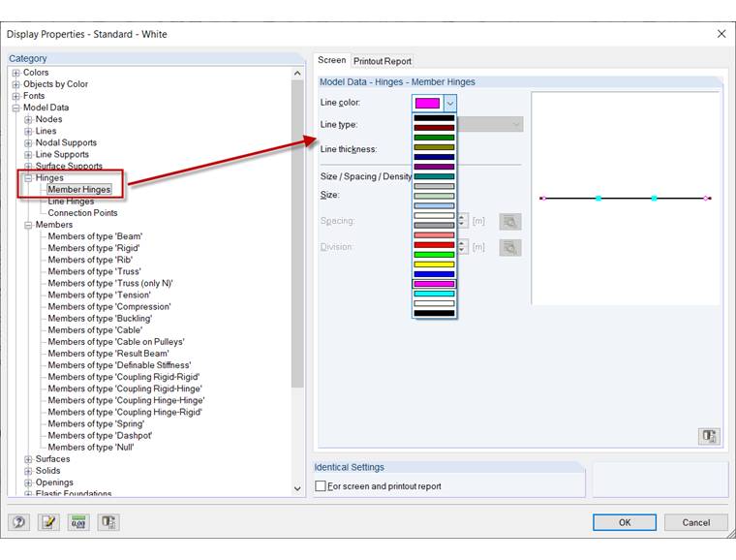Expand the Lines tree node
This screenshot has height=560, width=736.
pos(28,132)
